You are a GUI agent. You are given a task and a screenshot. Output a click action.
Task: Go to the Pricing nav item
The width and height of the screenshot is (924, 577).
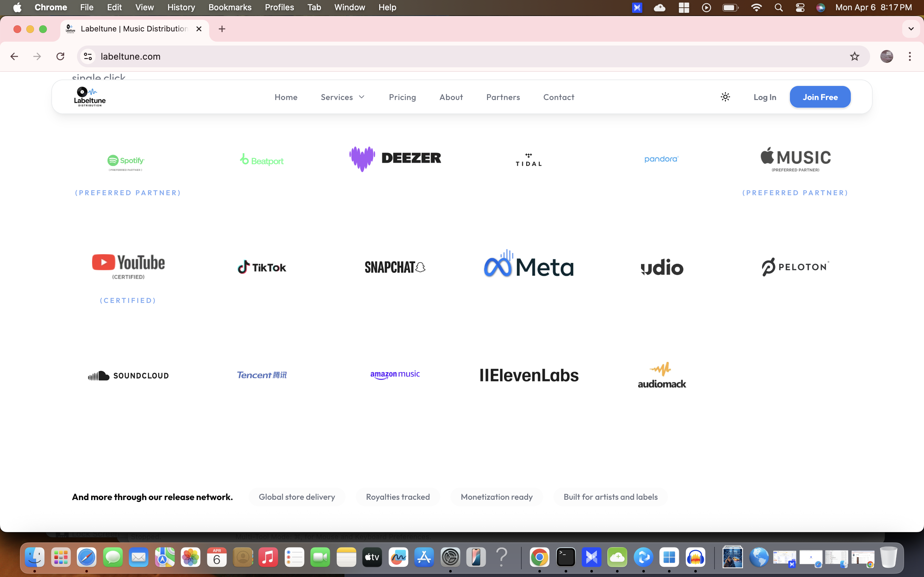402,97
